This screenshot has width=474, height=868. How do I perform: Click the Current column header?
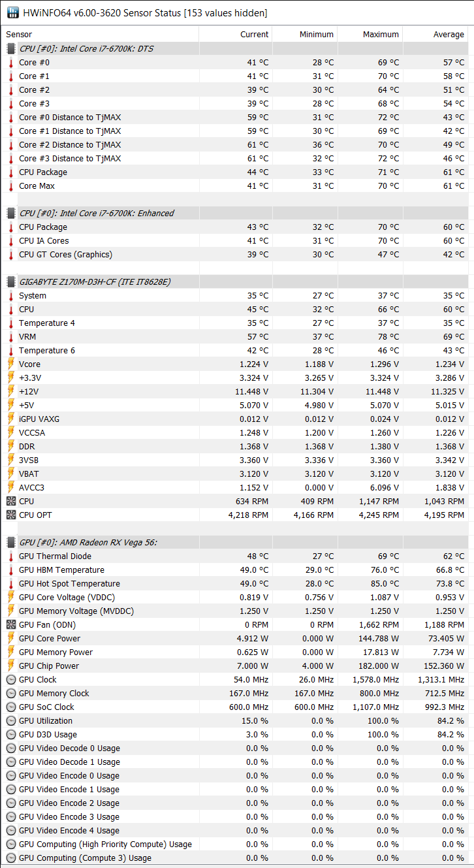(254, 34)
